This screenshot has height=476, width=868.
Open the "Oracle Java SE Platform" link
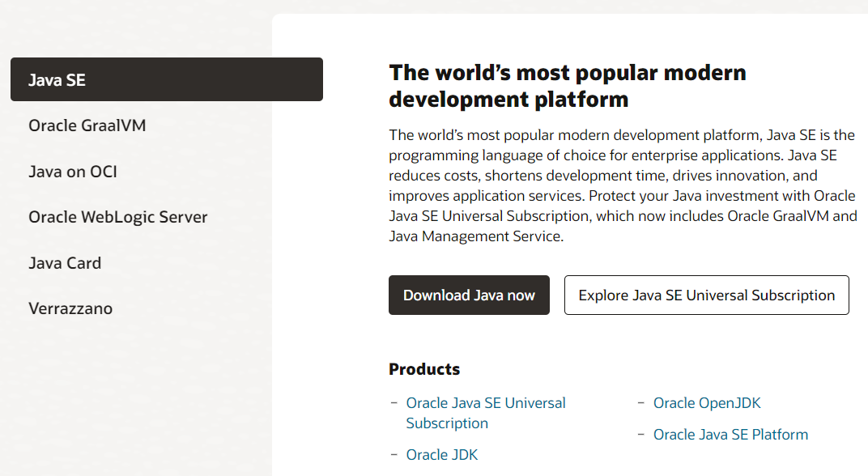730,435
